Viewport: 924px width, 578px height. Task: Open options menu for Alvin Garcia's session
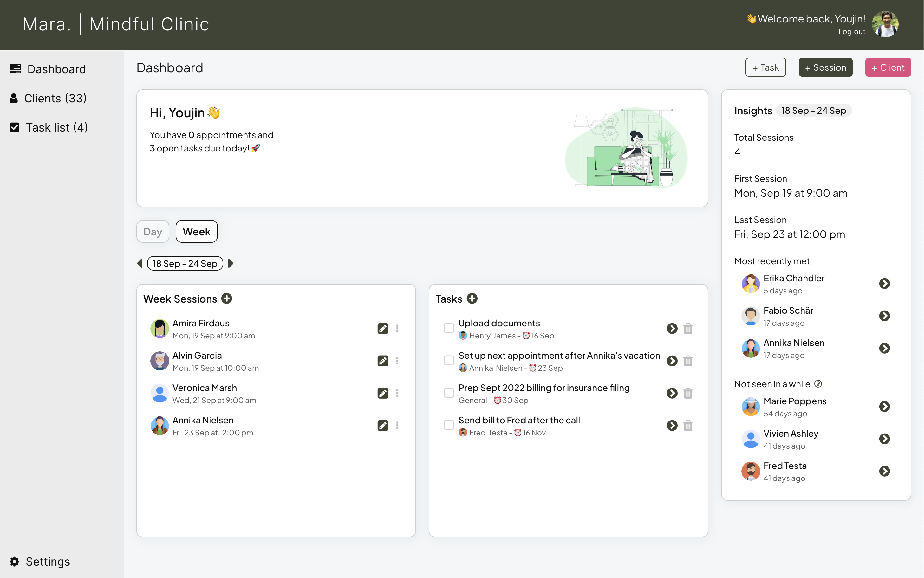[398, 361]
